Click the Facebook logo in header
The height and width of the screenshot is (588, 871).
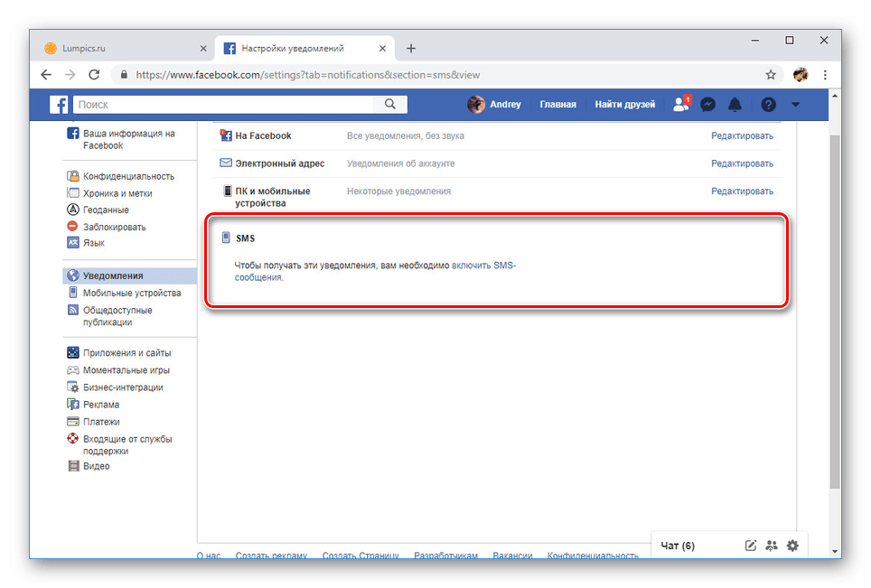click(60, 105)
